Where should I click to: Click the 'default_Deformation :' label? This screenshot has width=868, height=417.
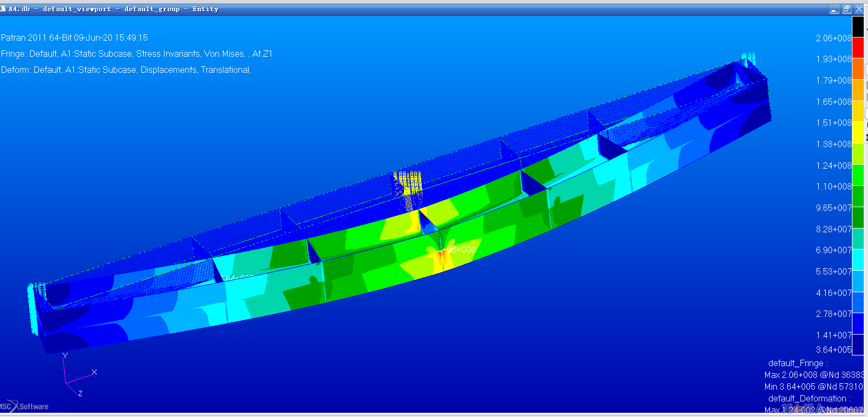809,398
